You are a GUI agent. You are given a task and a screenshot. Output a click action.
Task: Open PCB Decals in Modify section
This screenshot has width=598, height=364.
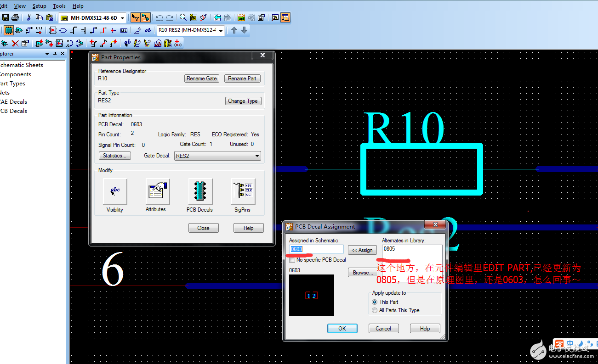pos(200,191)
